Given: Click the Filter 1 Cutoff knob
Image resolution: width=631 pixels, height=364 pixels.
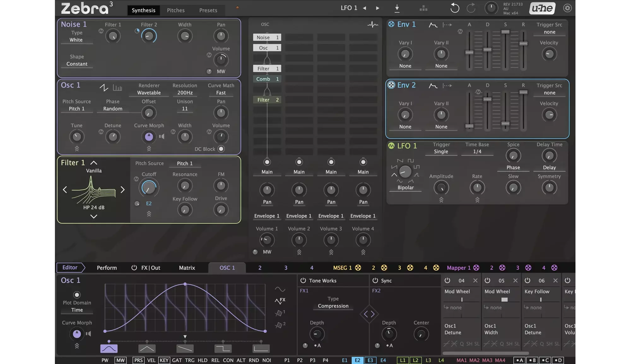Looking at the screenshot, I should (x=149, y=188).
